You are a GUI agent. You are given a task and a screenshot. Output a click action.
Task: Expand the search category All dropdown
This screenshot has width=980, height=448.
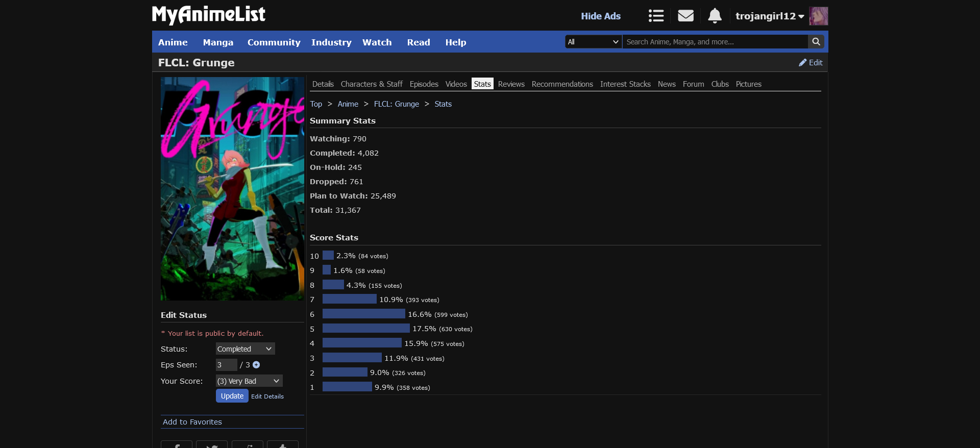(x=593, y=42)
